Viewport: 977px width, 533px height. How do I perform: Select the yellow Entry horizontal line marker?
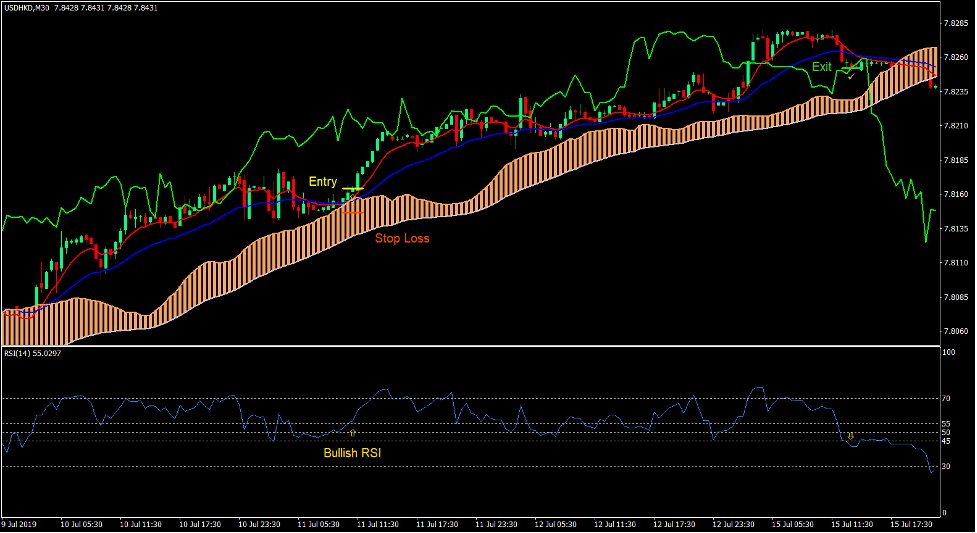[x=352, y=189]
